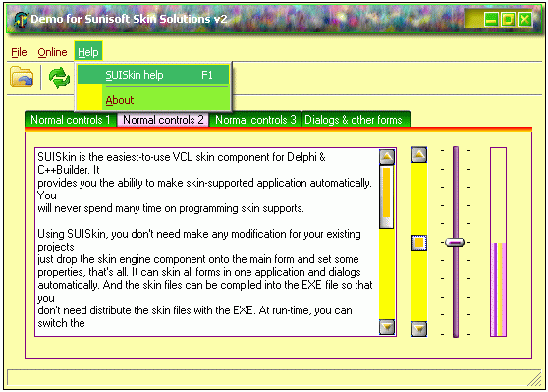Click the open folder toolbar icon
This screenshot has height=392, width=548.
tap(22, 77)
